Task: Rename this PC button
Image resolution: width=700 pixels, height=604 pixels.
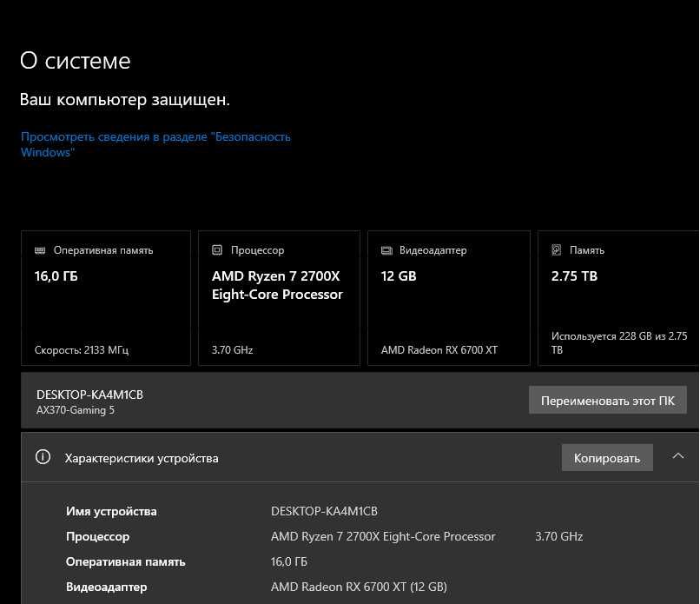Action: (x=608, y=401)
